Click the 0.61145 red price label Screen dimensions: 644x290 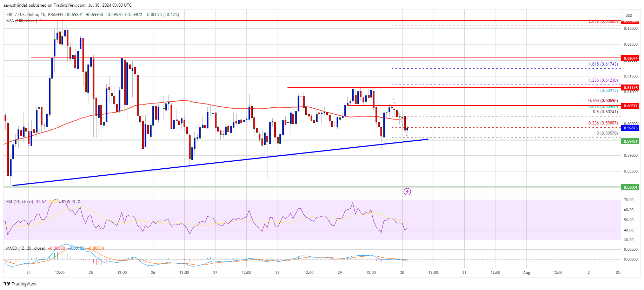[631, 88]
